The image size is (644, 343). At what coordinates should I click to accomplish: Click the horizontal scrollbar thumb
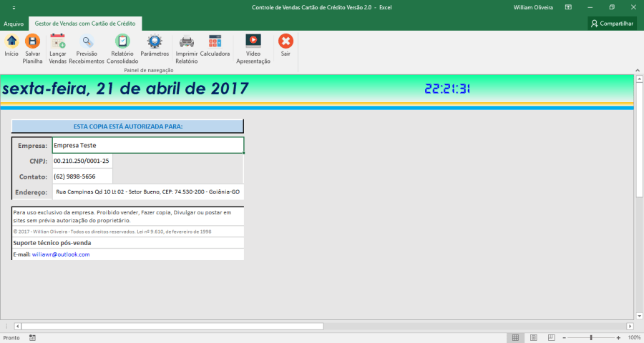click(172, 326)
